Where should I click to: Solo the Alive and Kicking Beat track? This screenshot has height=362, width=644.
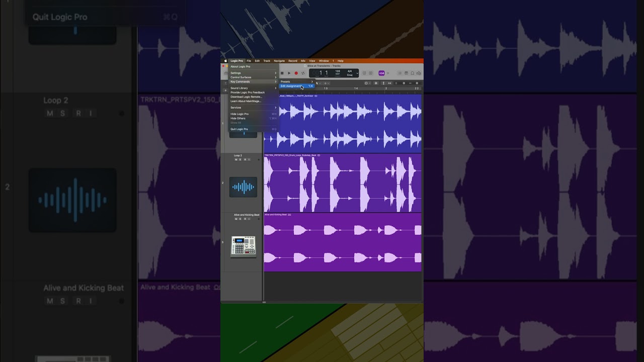(x=240, y=219)
